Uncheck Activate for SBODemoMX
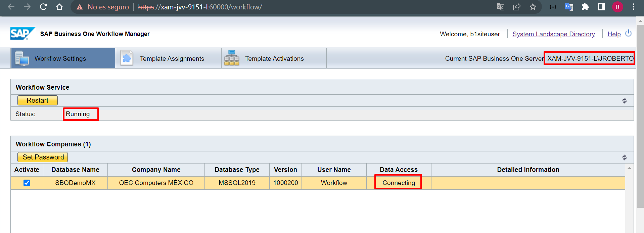The height and width of the screenshot is (233, 644). click(x=27, y=183)
